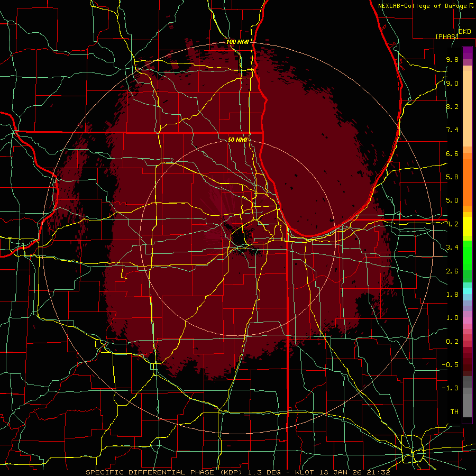Click the 100 NMI range ring label
Screen dimensions: 476x476
point(237,42)
